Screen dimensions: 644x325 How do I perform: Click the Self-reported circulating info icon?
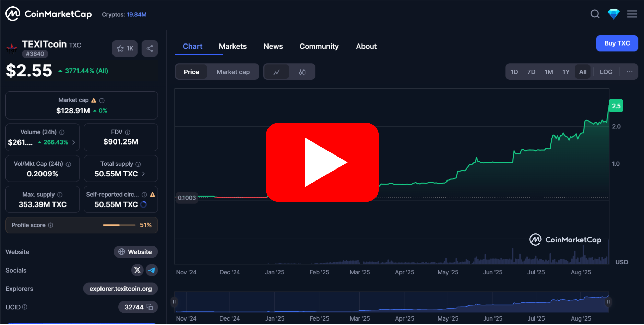coord(144,195)
